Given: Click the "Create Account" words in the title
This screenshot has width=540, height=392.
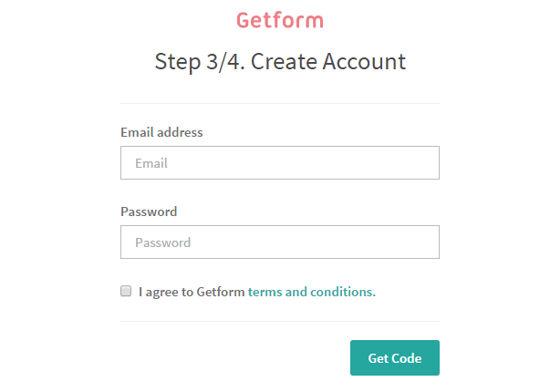Looking at the screenshot, I should click(328, 62).
